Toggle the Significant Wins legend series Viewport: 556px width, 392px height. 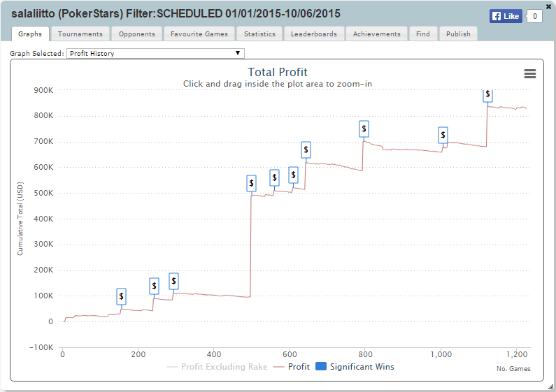point(355,366)
